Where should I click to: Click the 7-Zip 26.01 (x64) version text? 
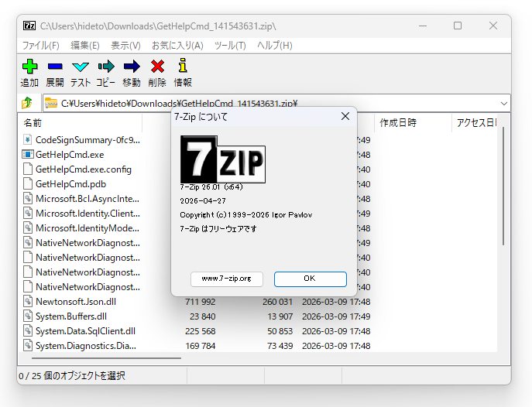click(x=211, y=187)
